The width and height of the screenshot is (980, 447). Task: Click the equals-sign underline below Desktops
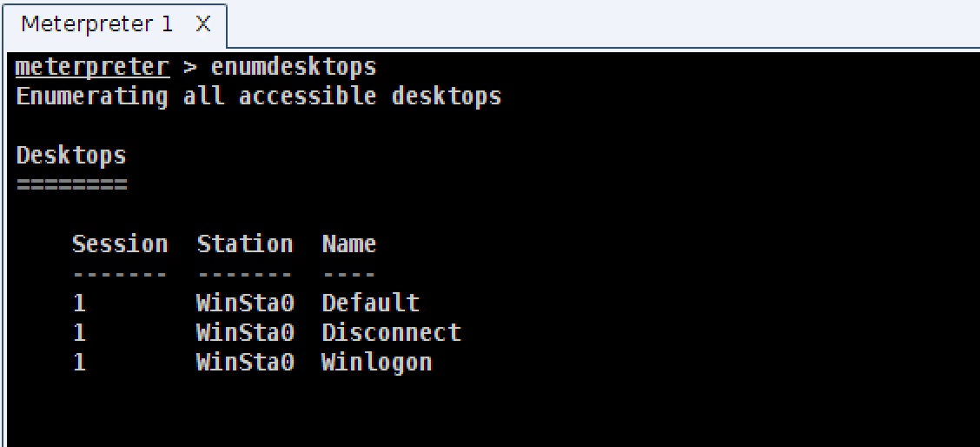(x=71, y=184)
